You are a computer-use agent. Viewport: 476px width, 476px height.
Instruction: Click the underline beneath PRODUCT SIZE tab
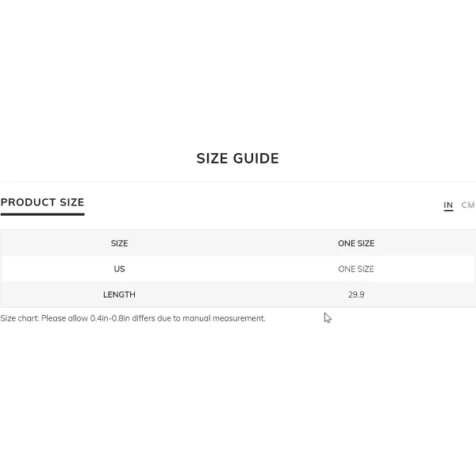(43, 214)
